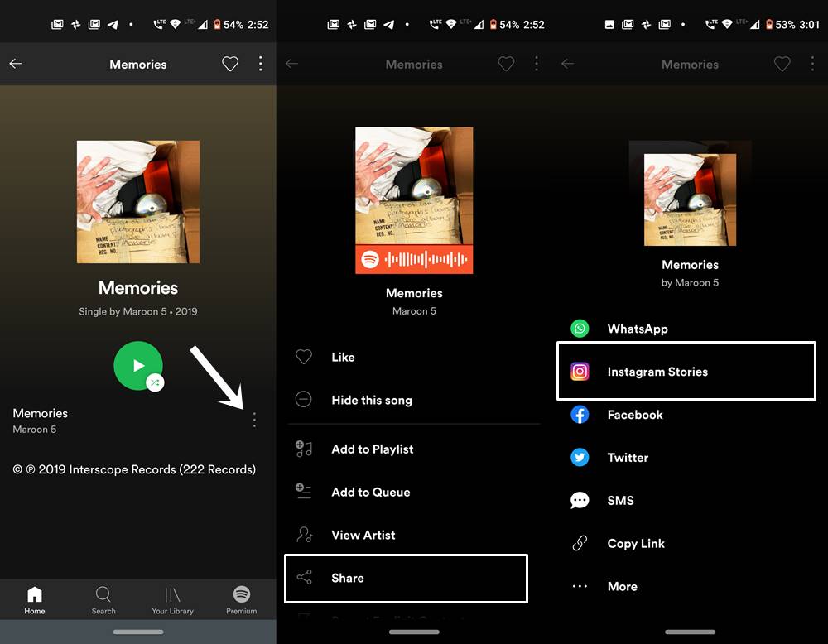Tap the dimmed back arrow in song options screen

(x=292, y=64)
